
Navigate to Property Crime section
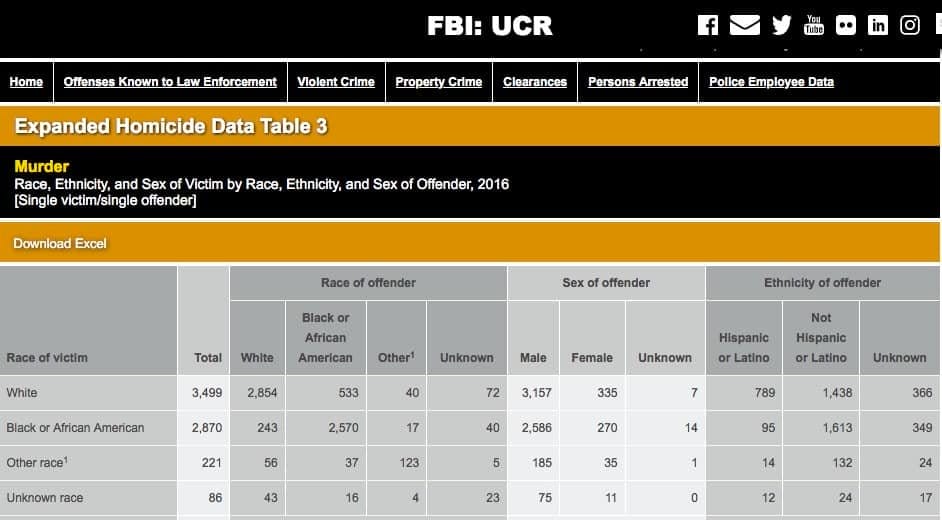438,82
